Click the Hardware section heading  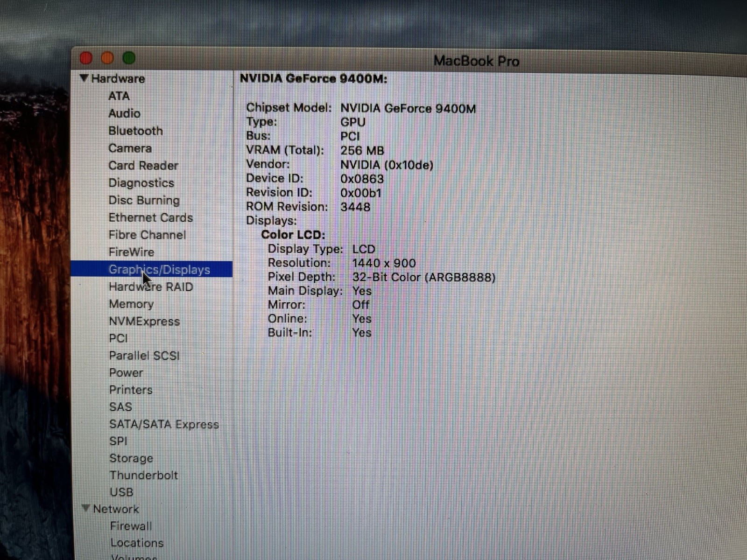point(118,78)
